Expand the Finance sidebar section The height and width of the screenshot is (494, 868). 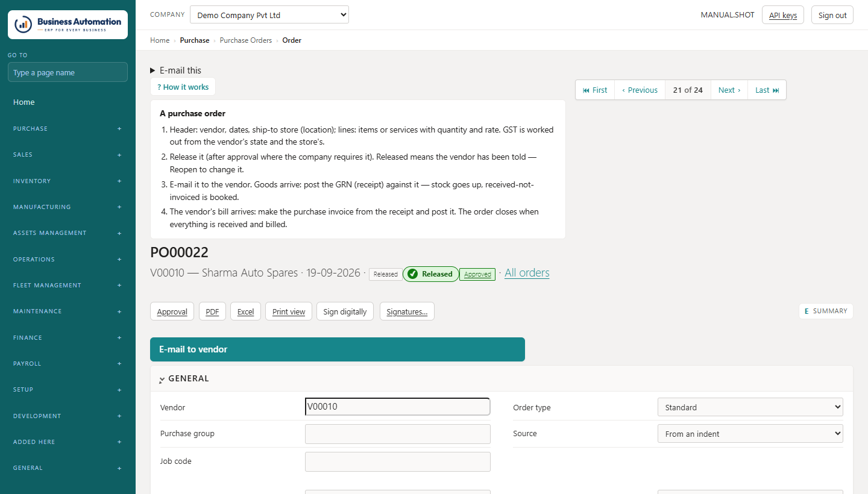tap(68, 337)
